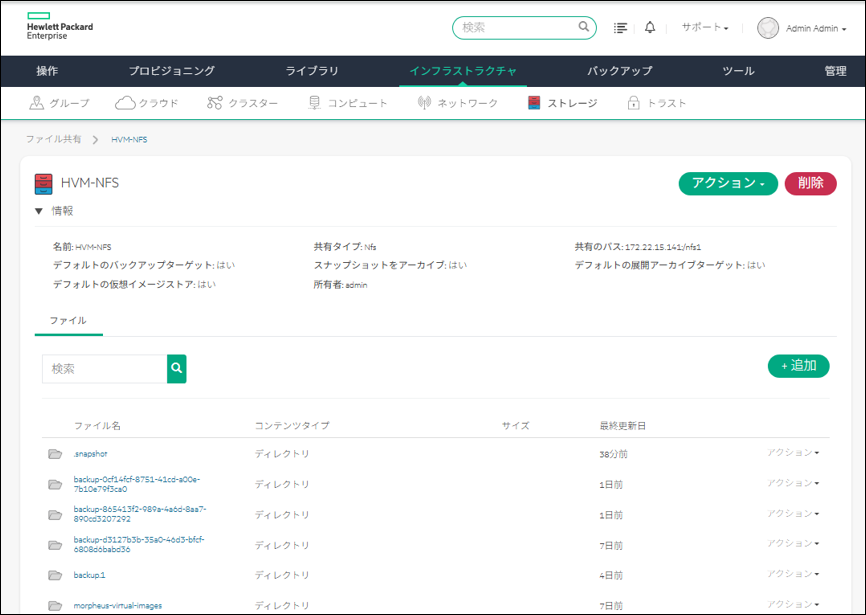This screenshot has height=615, width=866.
Task: Click the red 削除 delete button
Action: click(x=810, y=183)
